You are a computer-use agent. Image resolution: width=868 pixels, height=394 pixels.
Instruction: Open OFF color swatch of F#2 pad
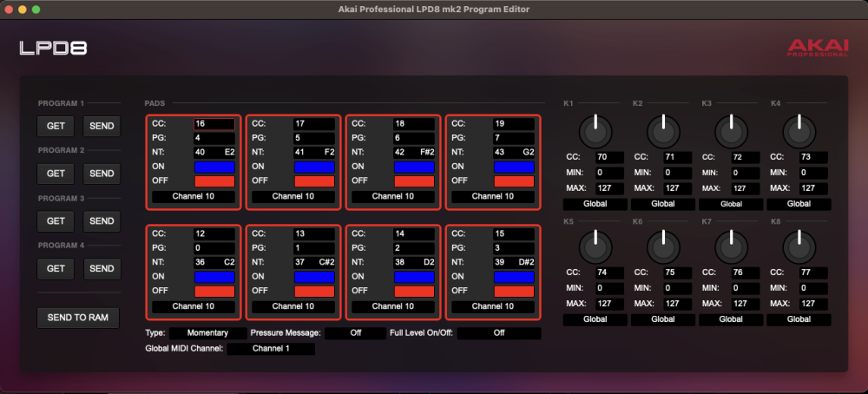(x=414, y=181)
